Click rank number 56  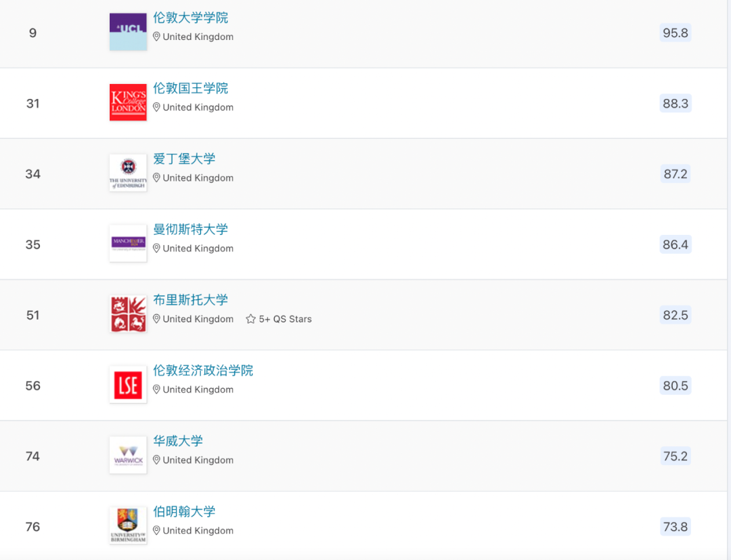tap(32, 385)
